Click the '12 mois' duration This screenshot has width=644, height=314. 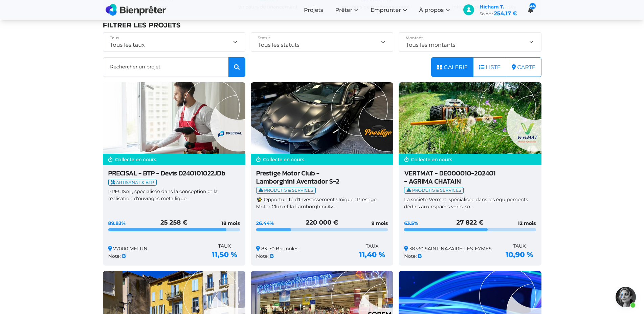point(527,223)
